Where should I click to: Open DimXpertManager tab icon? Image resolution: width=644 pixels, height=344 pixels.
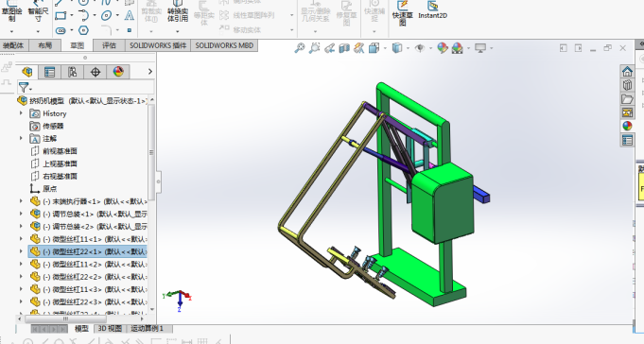[96, 72]
